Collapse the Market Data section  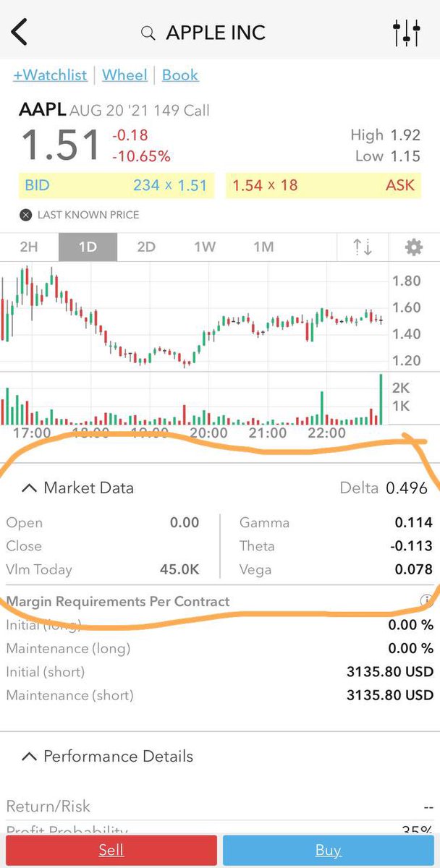tap(29, 488)
